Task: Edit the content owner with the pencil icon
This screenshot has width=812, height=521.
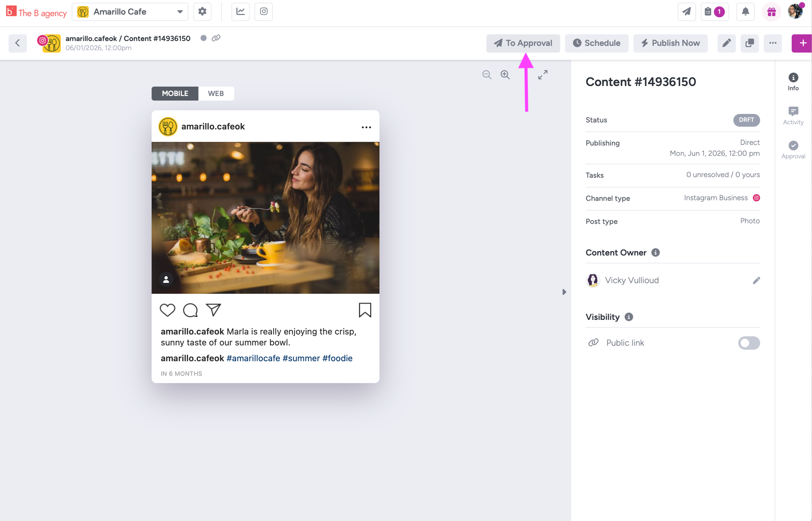Action: [756, 280]
